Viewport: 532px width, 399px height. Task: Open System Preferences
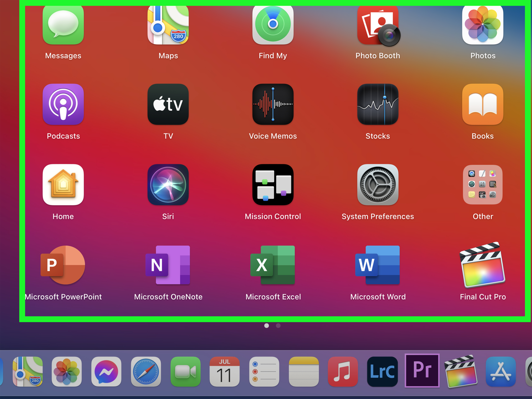click(x=378, y=185)
